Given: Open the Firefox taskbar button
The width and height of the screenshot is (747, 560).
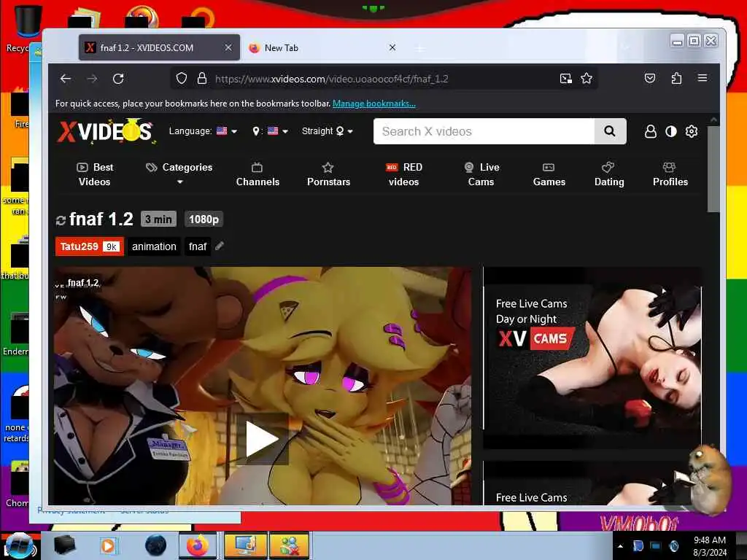Looking at the screenshot, I should [x=198, y=545].
